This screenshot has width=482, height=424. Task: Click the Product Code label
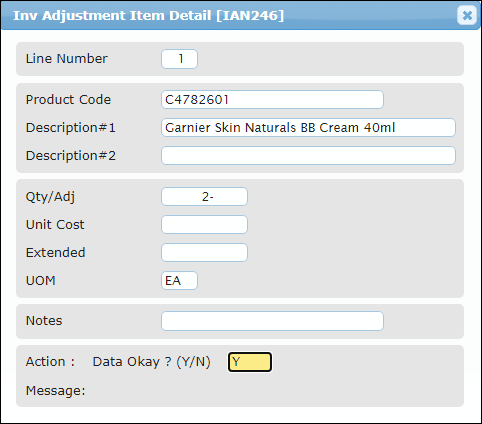[68, 99]
